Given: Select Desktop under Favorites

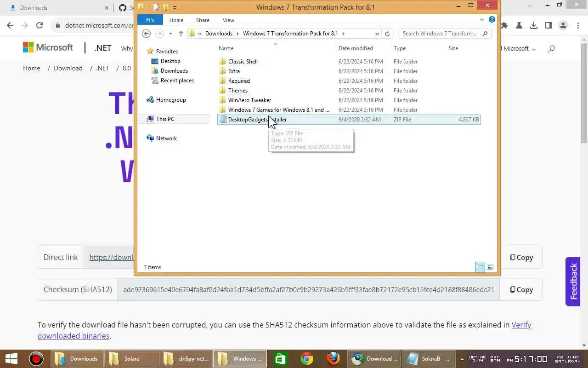Looking at the screenshot, I should (x=170, y=61).
